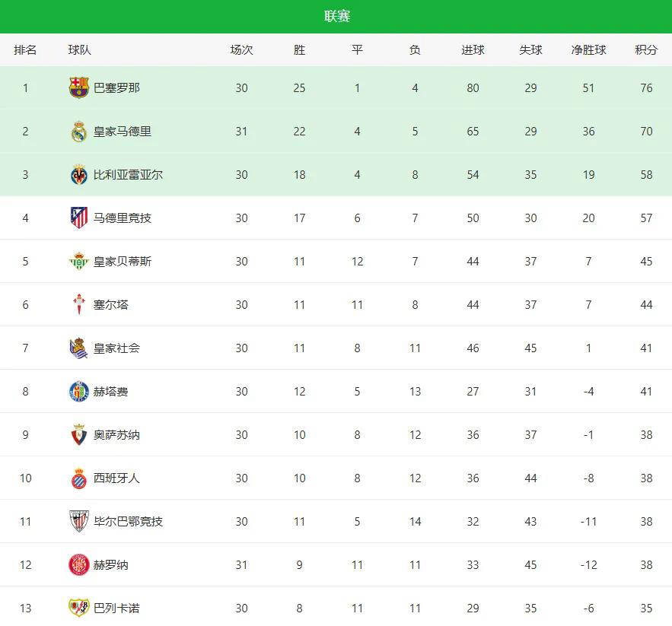Open the Real Betis crest icon
Image resolution: width=672 pixels, height=626 pixels.
coord(79,262)
